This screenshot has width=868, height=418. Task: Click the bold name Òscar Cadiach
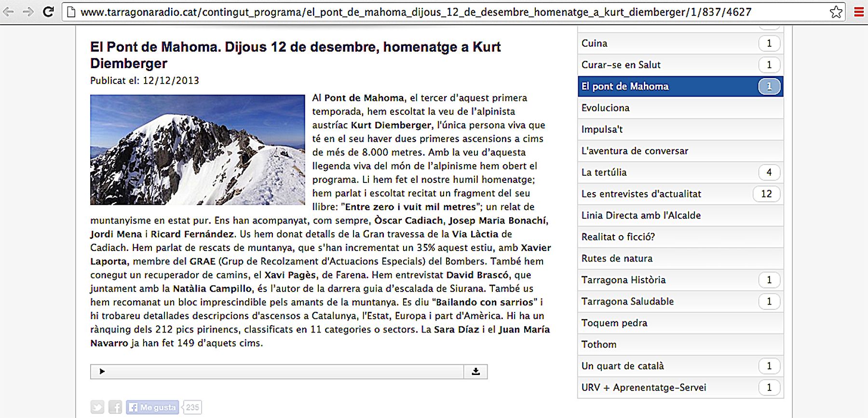(x=409, y=221)
